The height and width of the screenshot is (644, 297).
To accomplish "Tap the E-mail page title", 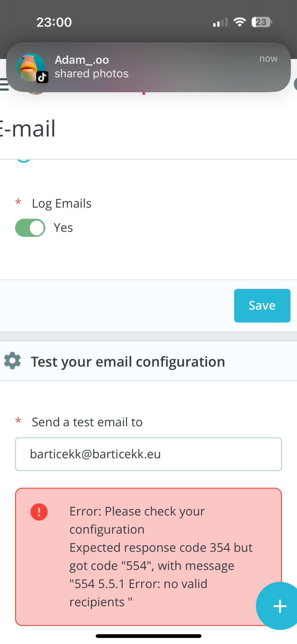I will pyautogui.click(x=27, y=128).
